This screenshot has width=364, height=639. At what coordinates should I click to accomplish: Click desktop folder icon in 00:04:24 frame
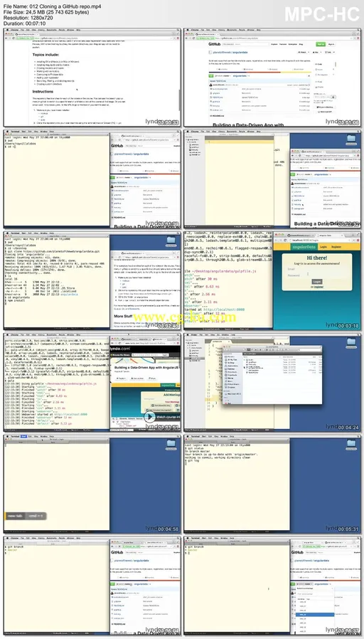[x=351, y=343]
